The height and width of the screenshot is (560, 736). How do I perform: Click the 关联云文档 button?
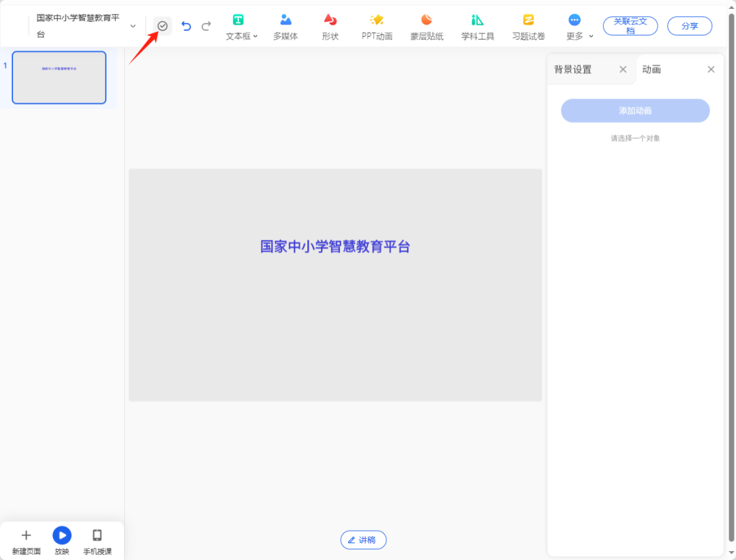coord(630,25)
